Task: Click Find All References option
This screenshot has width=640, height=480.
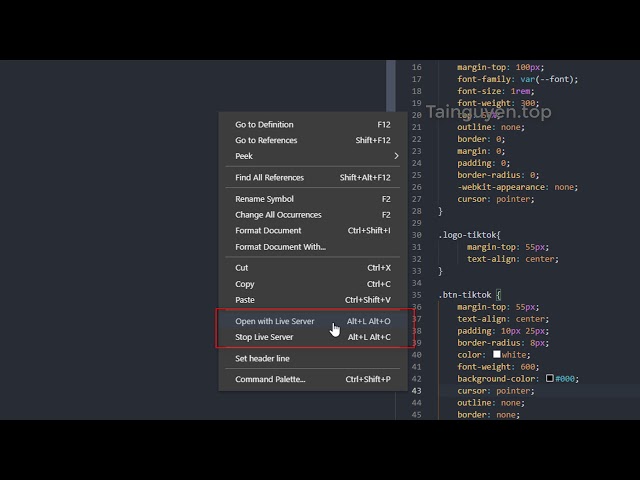Action: pyautogui.click(x=313, y=178)
